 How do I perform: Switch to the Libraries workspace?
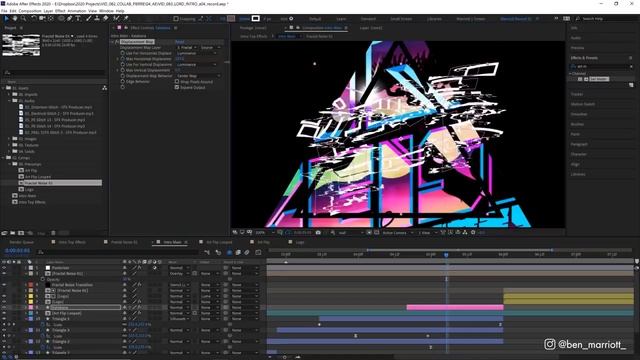point(434,19)
